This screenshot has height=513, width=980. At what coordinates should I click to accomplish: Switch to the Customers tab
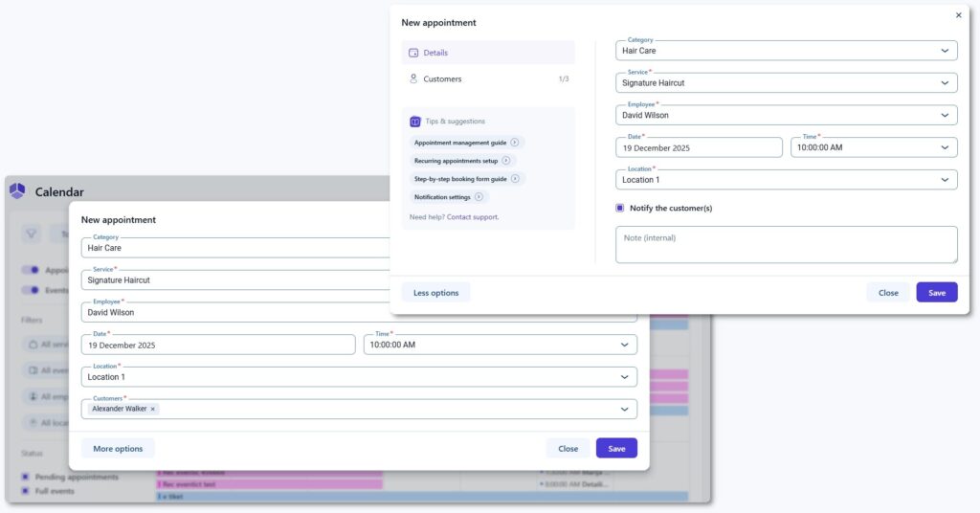coord(442,79)
